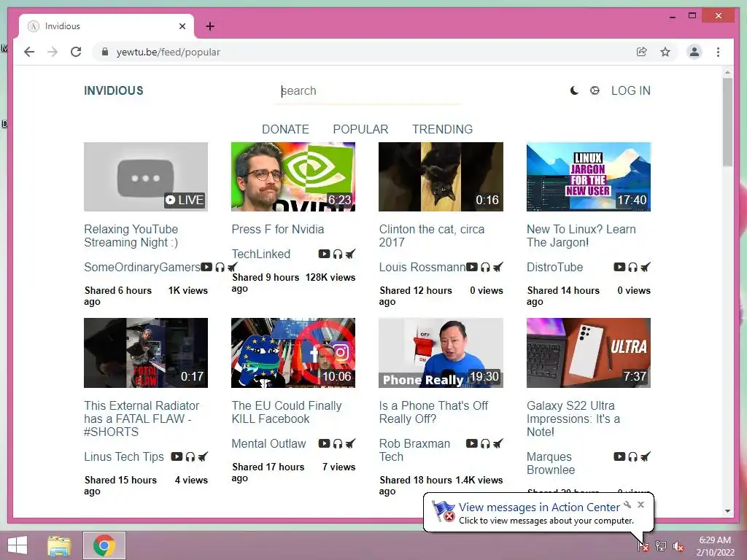Open Rob Braxman Tech channel link
This screenshot has width=747, height=560.
(414, 450)
